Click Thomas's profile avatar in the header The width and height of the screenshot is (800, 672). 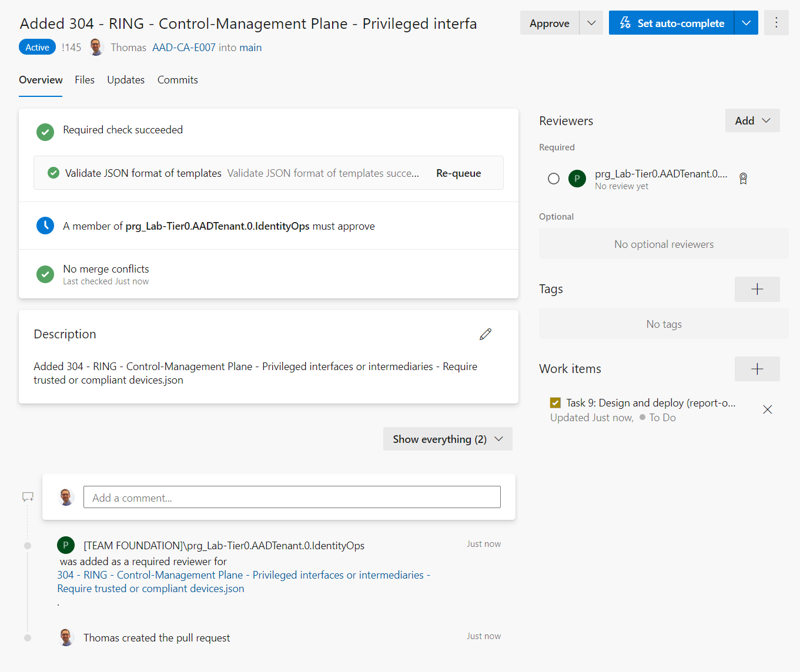96,47
